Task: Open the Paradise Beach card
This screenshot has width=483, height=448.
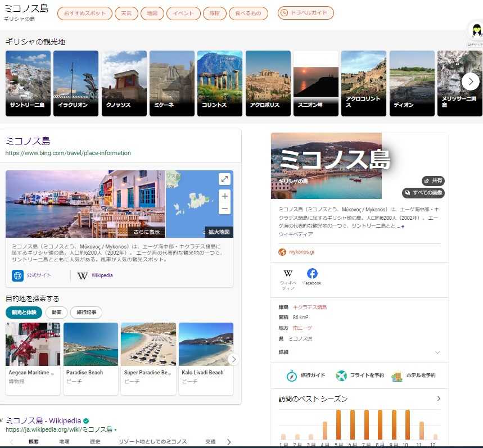Action: (91, 358)
